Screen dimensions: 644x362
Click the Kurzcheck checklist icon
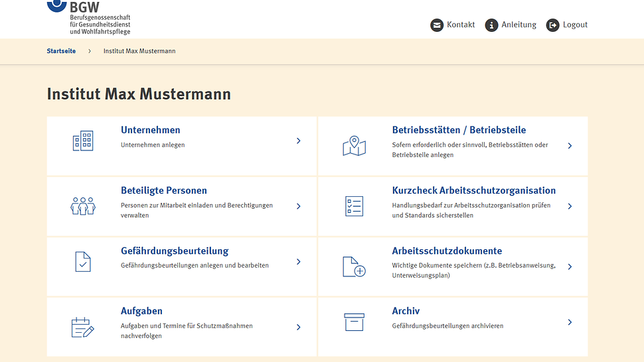click(354, 206)
